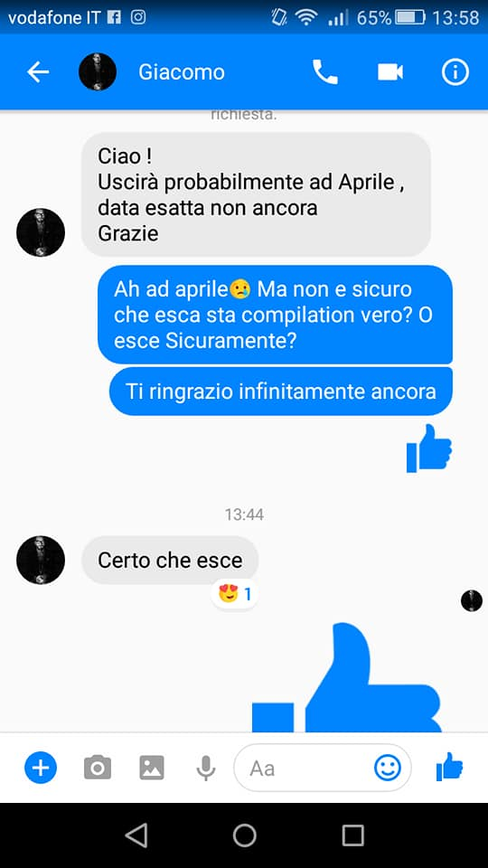Start a voice call with Giacomo
Viewport: 488px width, 868px height.
[x=325, y=72]
